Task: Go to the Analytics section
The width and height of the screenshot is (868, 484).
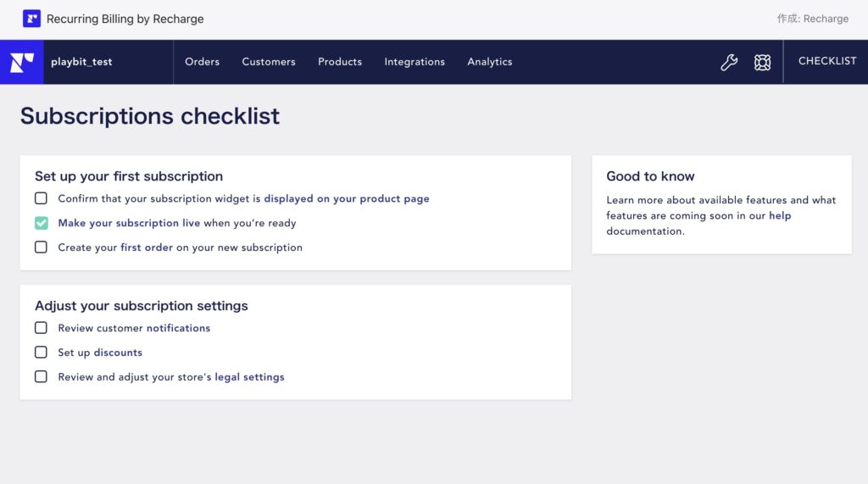Action: click(x=489, y=62)
